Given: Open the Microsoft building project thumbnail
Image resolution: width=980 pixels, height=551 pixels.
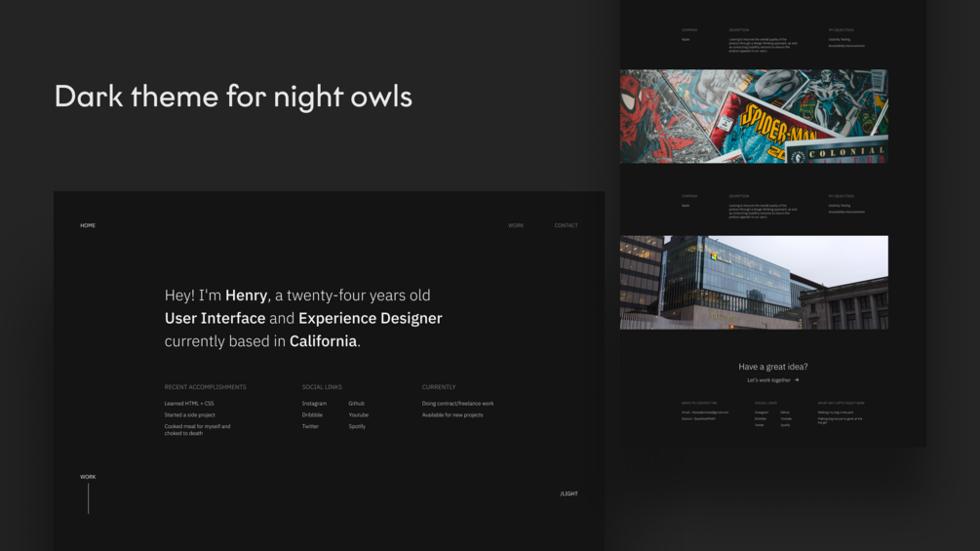Looking at the screenshot, I should pyautogui.click(x=754, y=283).
